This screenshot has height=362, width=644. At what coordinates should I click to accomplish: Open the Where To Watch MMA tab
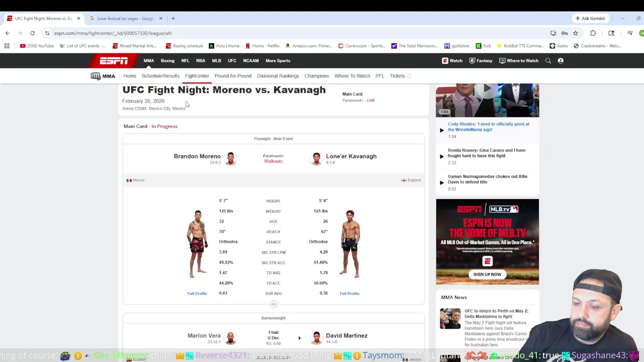point(352,76)
